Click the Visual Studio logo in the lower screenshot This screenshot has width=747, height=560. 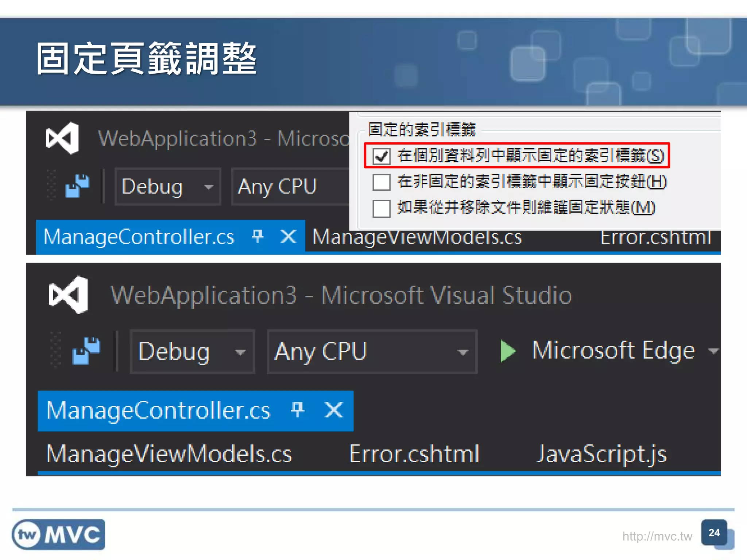tap(69, 295)
